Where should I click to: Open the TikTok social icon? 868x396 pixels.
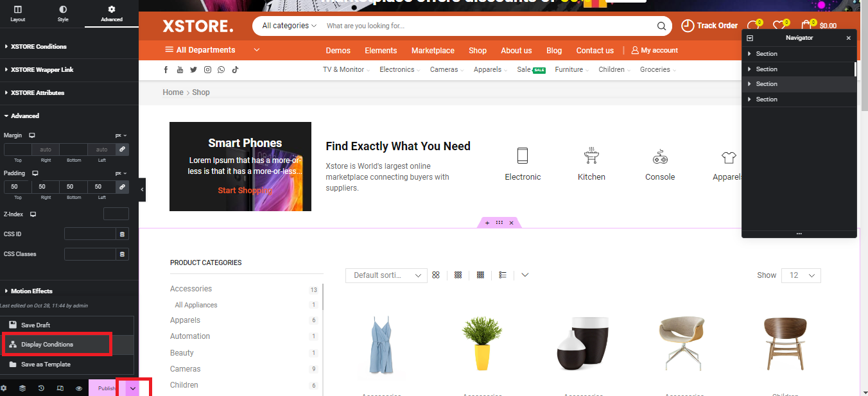point(235,69)
